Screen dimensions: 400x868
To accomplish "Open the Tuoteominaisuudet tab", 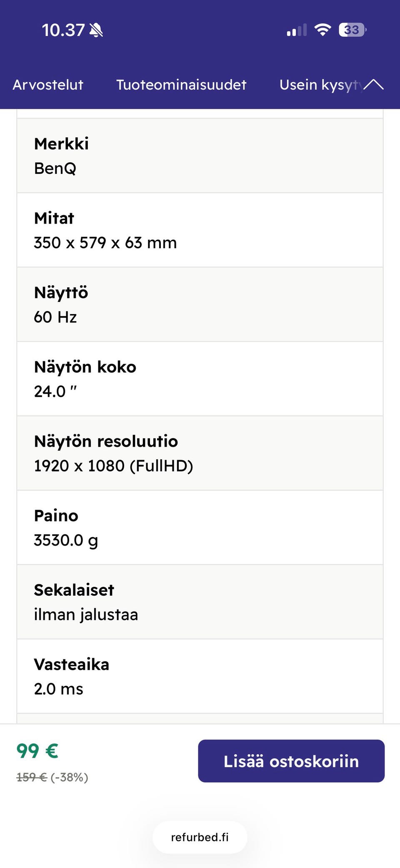I will [181, 85].
